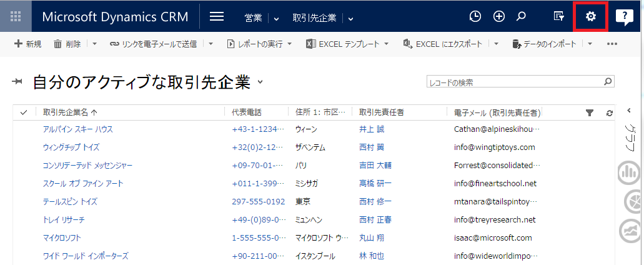This screenshot has width=644, height=265.
Task: Click the record search magnifier icon
Action: (x=608, y=82)
